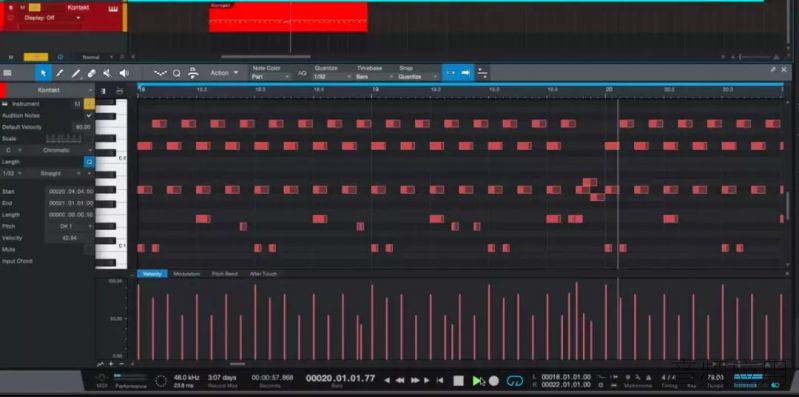Switch to the Modulation tab

point(187,274)
